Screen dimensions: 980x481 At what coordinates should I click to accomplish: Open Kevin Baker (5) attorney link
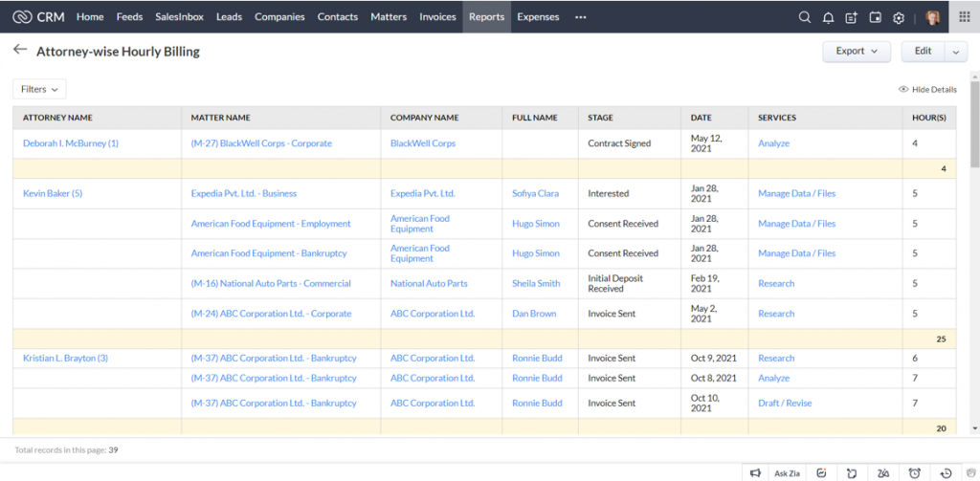[x=53, y=193]
